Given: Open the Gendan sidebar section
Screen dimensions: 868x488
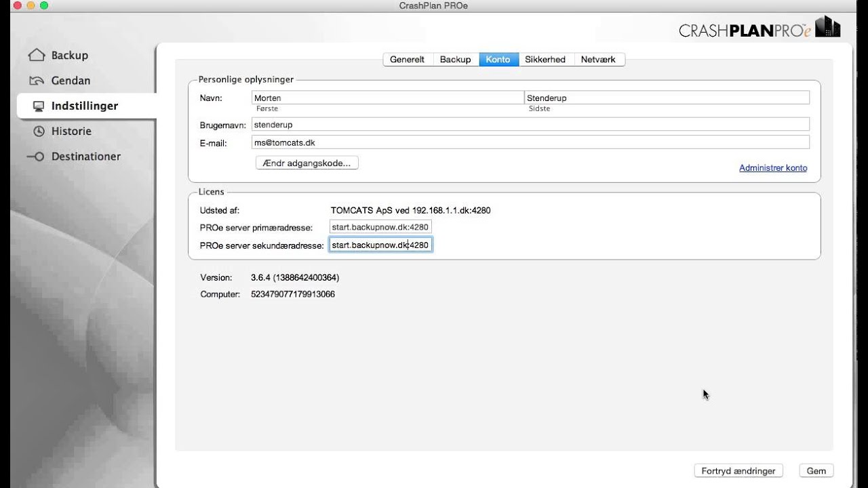Looking at the screenshot, I should (x=71, y=81).
